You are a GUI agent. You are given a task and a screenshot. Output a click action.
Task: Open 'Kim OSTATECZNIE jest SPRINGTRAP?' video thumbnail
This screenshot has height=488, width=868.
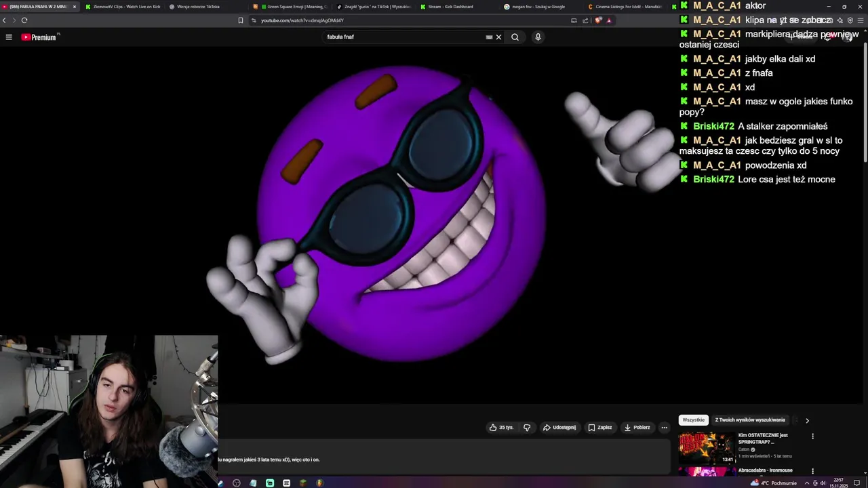707,448
